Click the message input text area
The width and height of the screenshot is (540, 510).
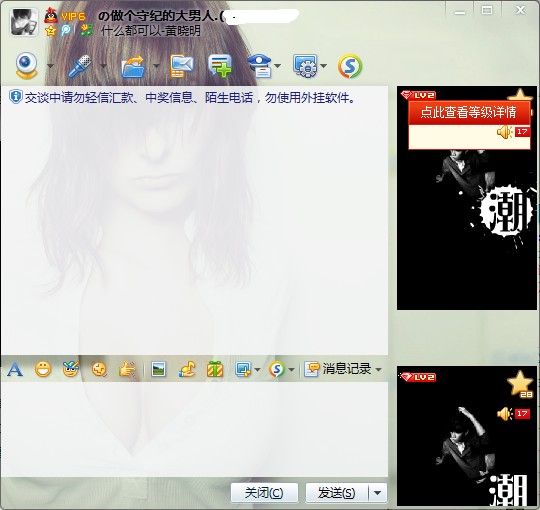click(194, 429)
